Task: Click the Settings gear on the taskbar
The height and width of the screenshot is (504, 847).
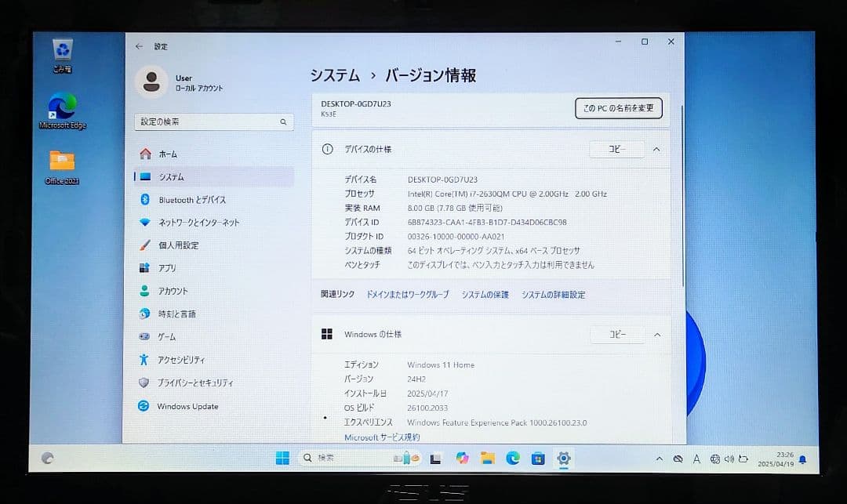Action: pyautogui.click(x=563, y=458)
